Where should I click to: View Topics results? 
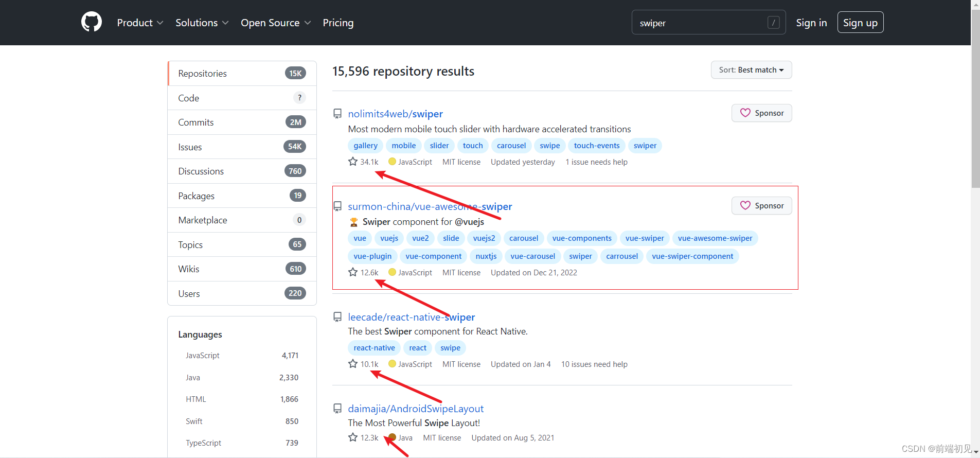[x=242, y=244]
